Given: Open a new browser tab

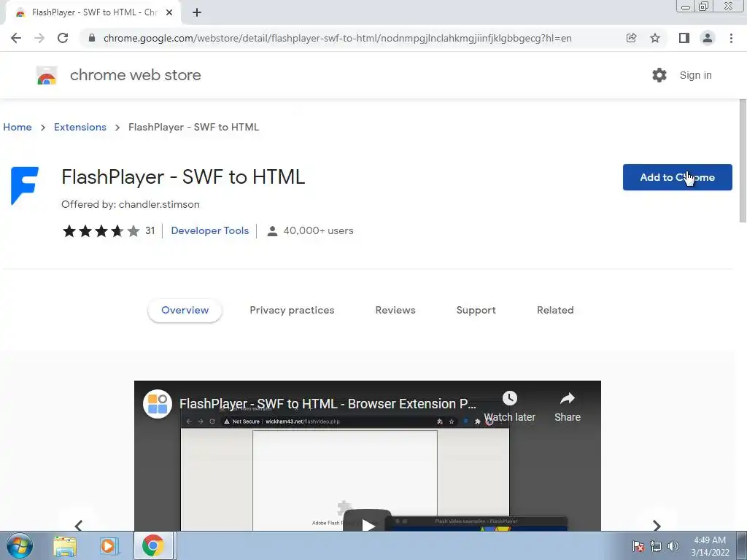Looking at the screenshot, I should [x=197, y=12].
